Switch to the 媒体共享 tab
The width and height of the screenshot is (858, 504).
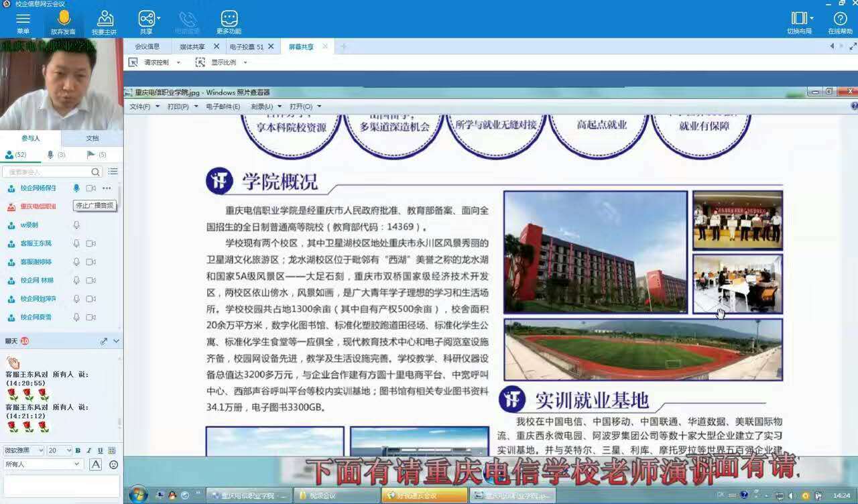coord(192,47)
